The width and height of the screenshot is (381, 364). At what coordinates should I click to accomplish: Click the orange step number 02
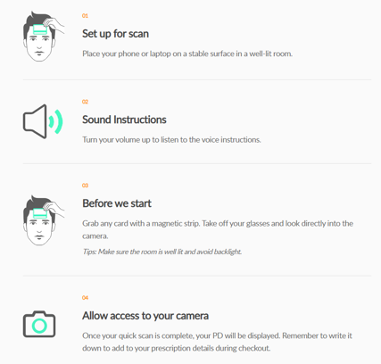click(x=85, y=102)
